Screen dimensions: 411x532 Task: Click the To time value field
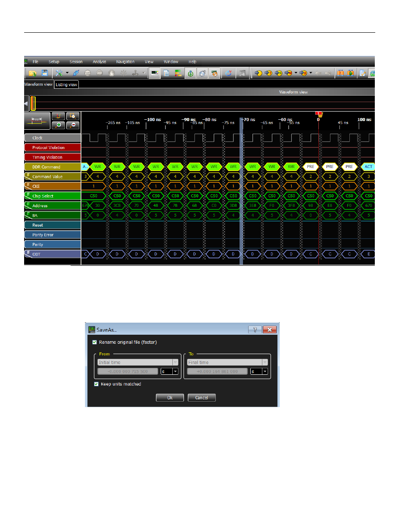click(218, 371)
